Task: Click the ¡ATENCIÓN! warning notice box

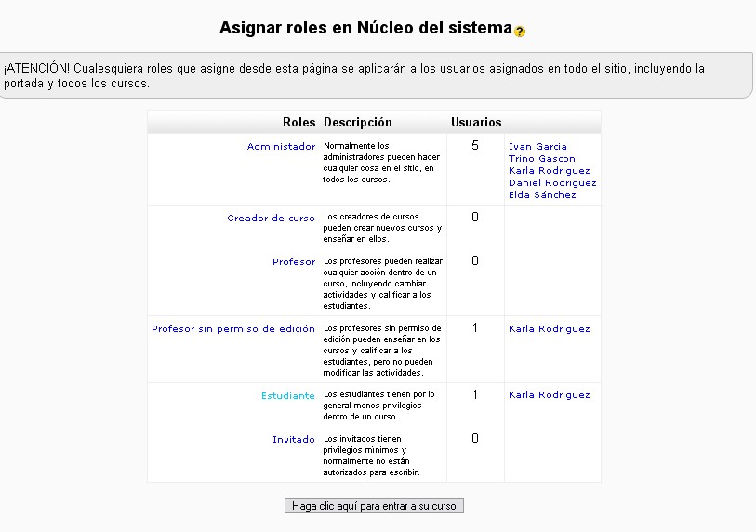Action: pos(375,75)
